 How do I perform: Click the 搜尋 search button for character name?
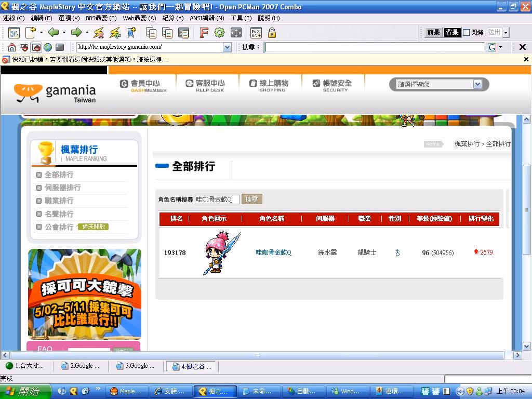251,199
